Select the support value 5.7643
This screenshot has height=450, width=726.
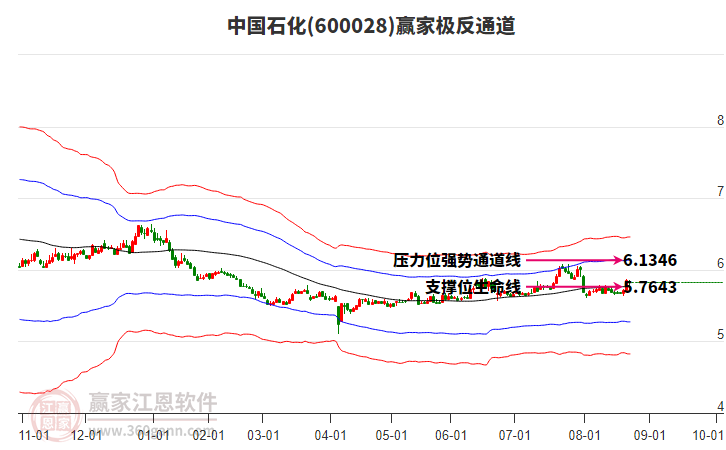coord(650,287)
